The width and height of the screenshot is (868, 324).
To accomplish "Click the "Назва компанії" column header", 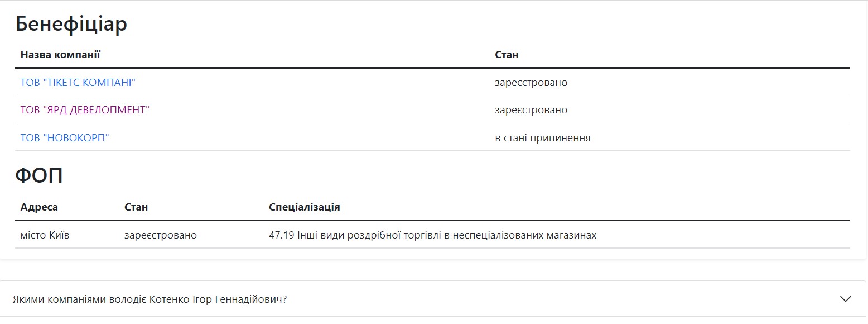I will (60, 55).
